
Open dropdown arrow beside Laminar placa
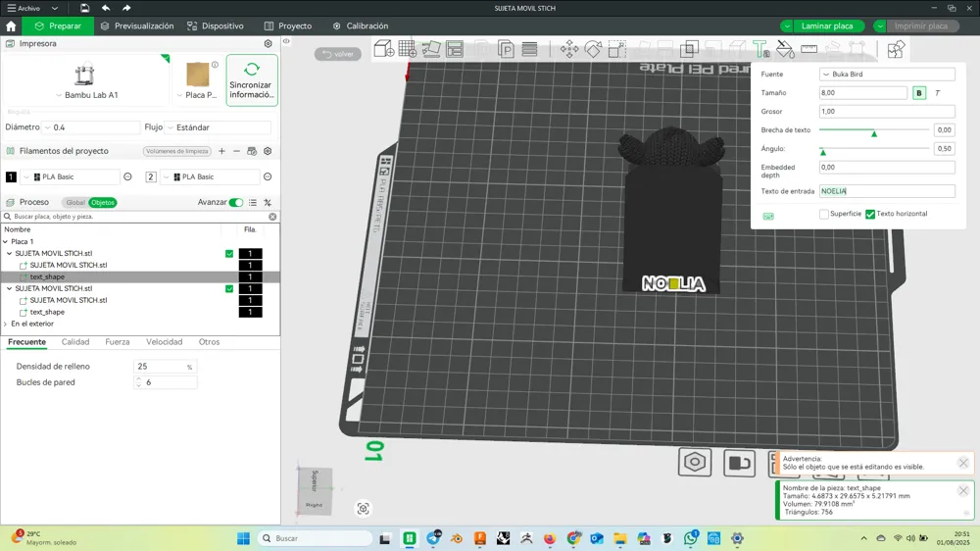[787, 26]
